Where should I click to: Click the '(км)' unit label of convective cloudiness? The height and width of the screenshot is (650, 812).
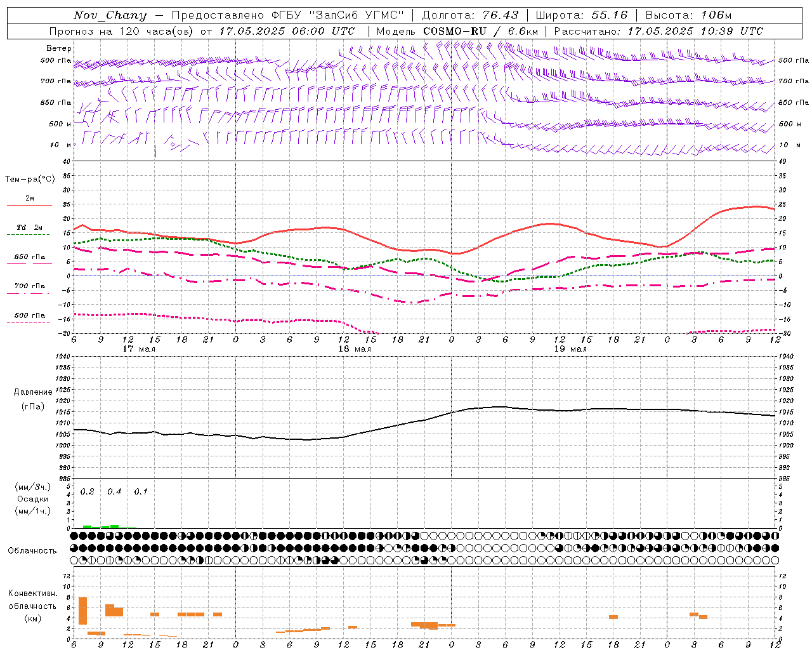(33, 618)
